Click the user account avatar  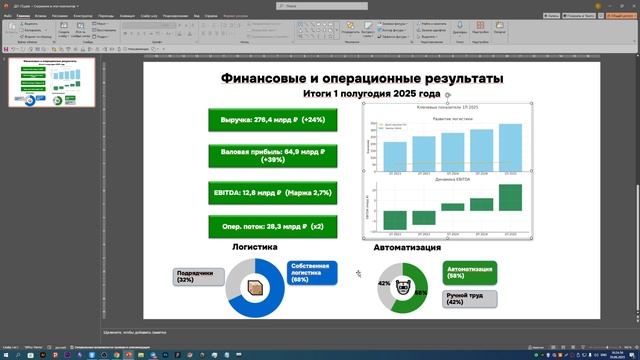point(598,6)
